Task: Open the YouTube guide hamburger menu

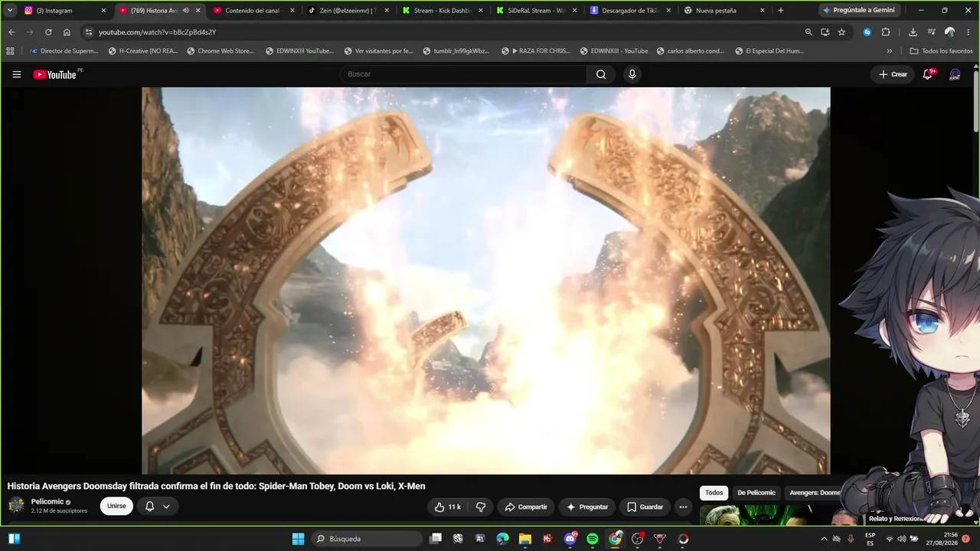Action: 17,74
